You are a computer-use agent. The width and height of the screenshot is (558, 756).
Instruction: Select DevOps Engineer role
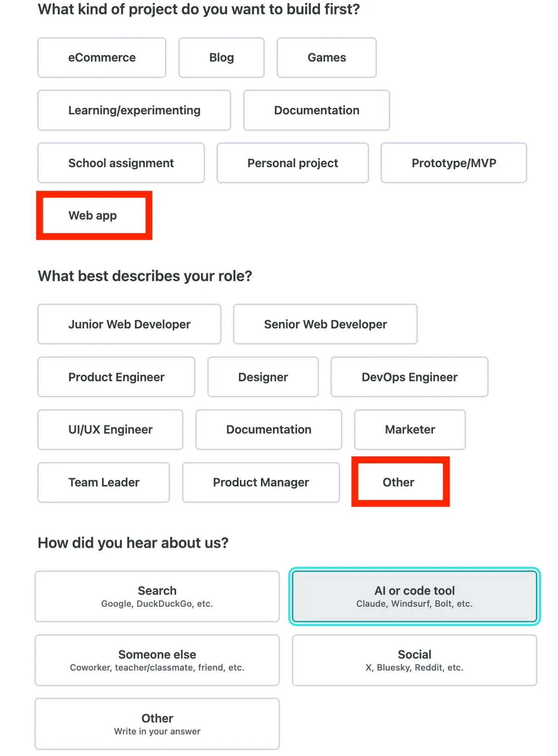point(410,377)
